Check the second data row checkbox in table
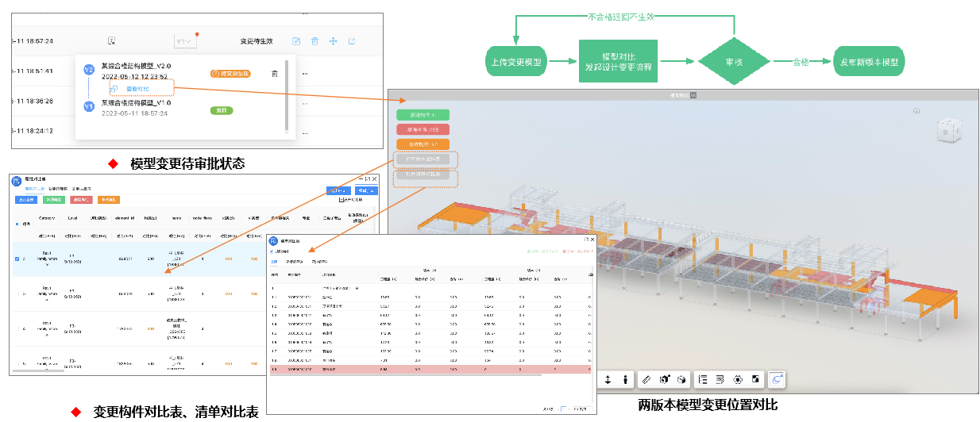 18,293
